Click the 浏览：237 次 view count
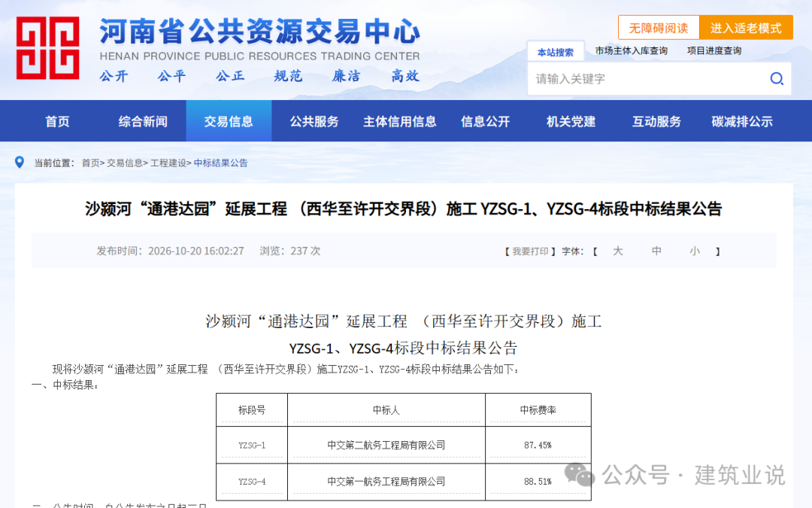 coord(290,251)
